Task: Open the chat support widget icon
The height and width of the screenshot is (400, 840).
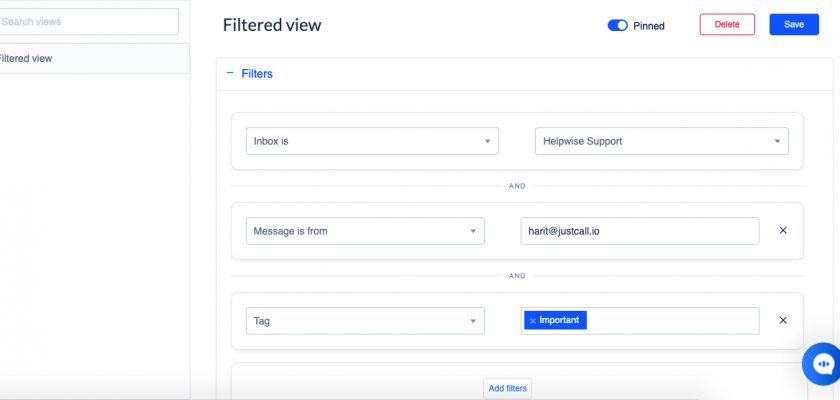Action: [823, 363]
